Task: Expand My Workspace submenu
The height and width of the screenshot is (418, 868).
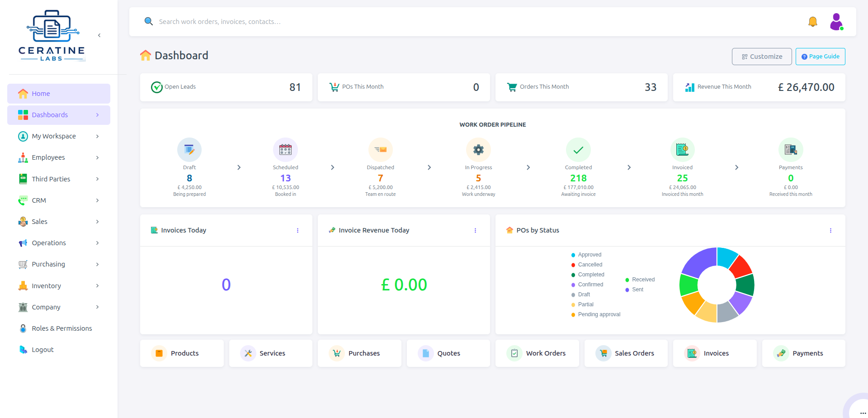Action: click(97, 136)
